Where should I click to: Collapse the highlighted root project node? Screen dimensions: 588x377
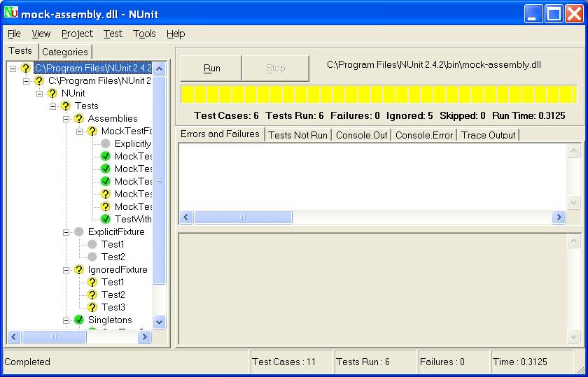(x=13, y=69)
